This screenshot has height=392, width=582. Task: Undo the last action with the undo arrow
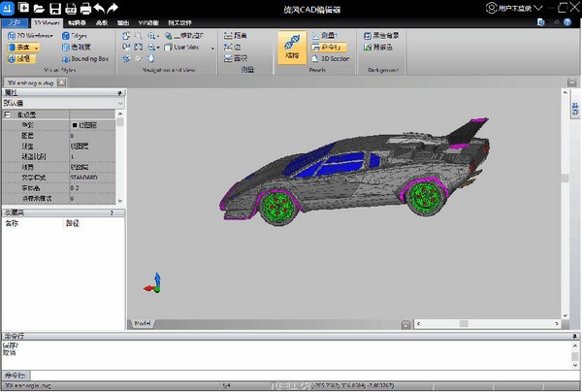[98, 8]
